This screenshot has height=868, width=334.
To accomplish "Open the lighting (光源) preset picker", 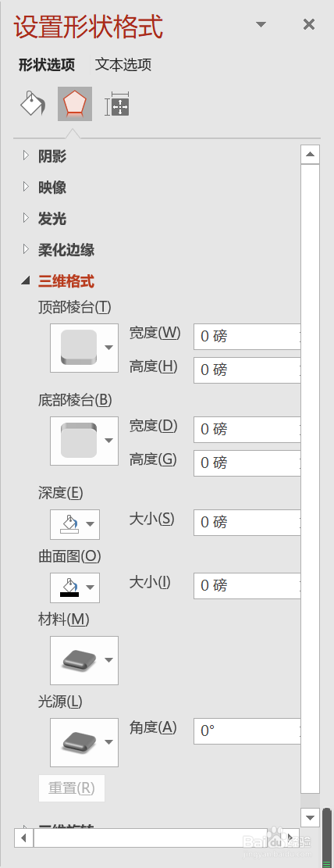I will [84, 741].
